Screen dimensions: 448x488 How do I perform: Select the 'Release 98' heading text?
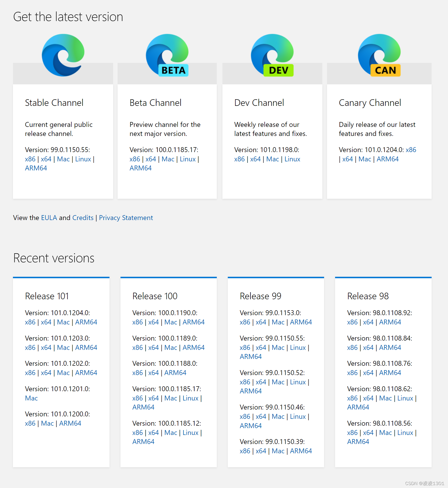pos(368,296)
